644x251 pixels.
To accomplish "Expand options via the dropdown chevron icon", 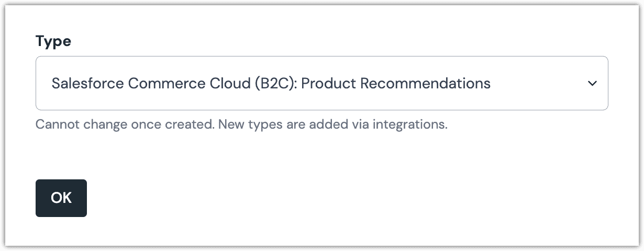I will (592, 84).
